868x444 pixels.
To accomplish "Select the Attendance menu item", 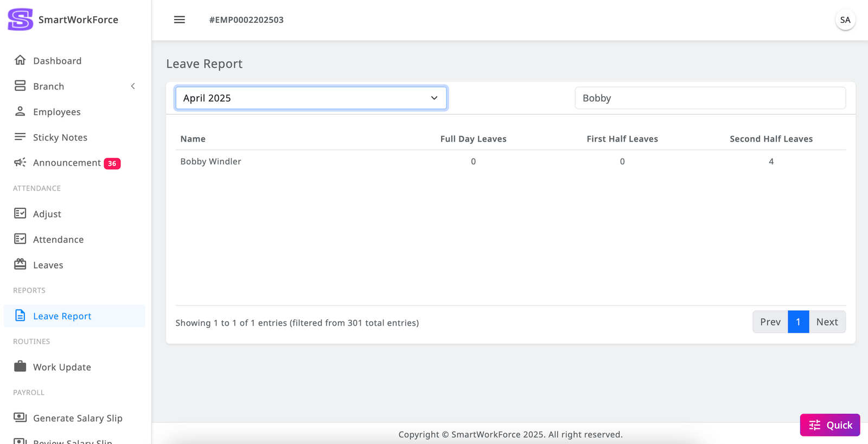I will coord(58,239).
